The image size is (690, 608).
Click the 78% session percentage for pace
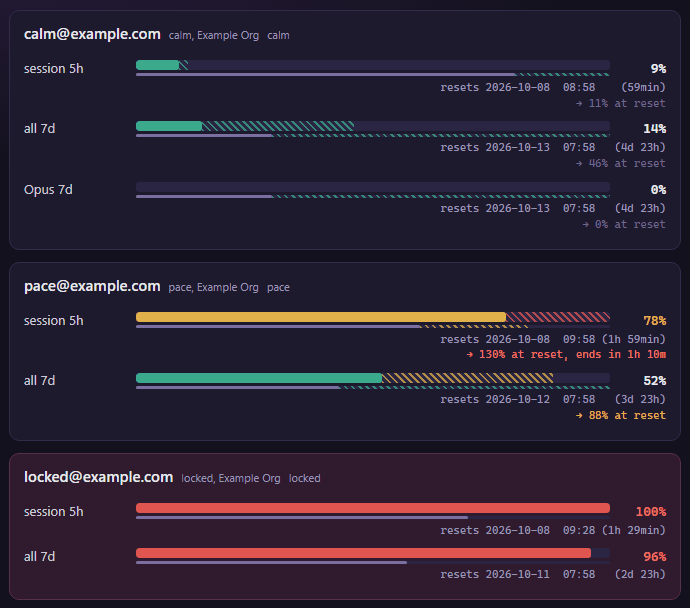pyautogui.click(x=655, y=321)
